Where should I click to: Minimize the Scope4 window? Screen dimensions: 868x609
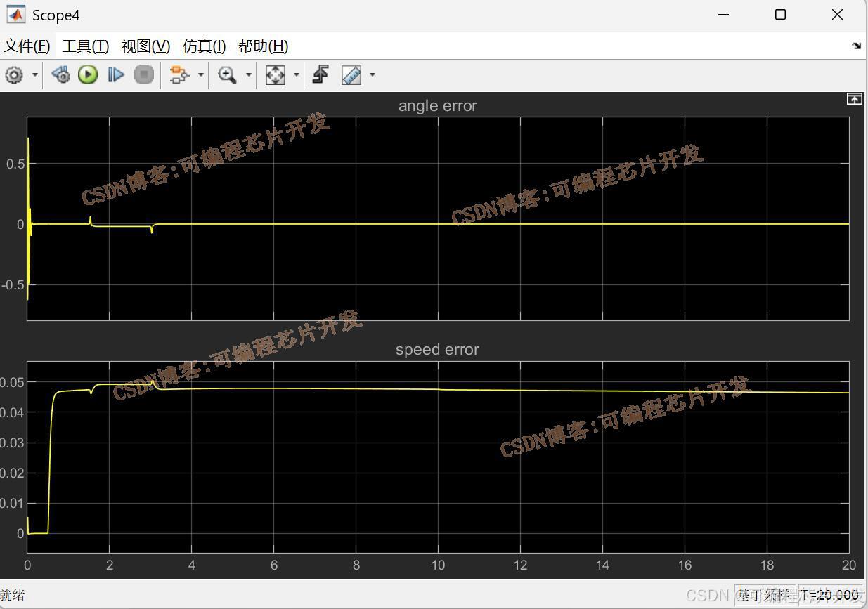tap(724, 15)
